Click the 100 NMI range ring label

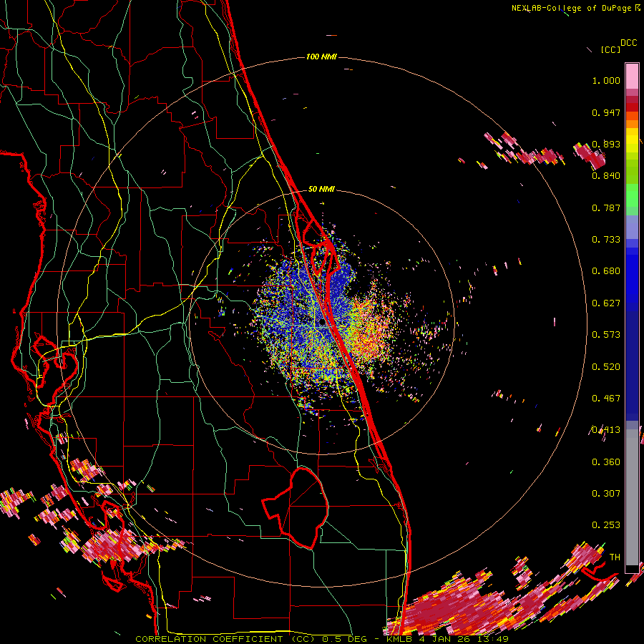(x=321, y=57)
